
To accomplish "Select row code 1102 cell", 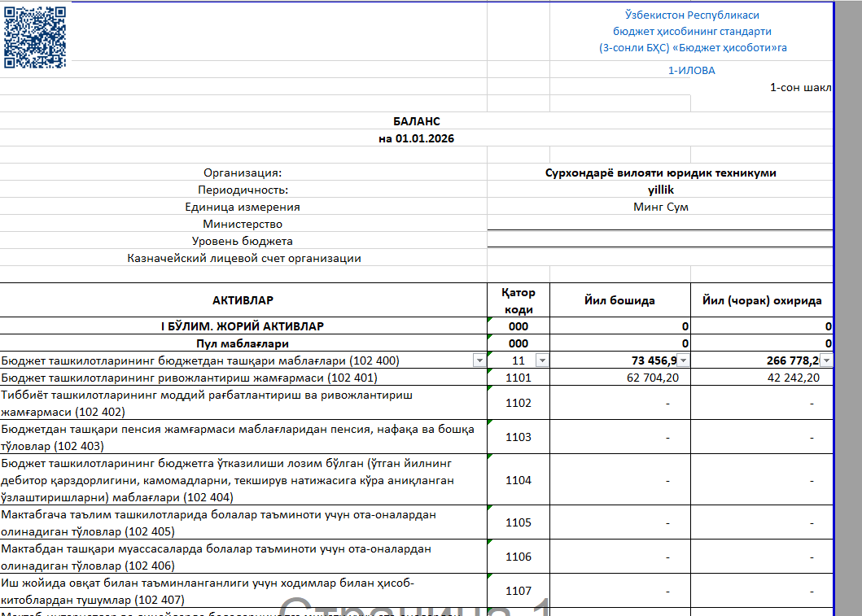I will [x=519, y=403].
